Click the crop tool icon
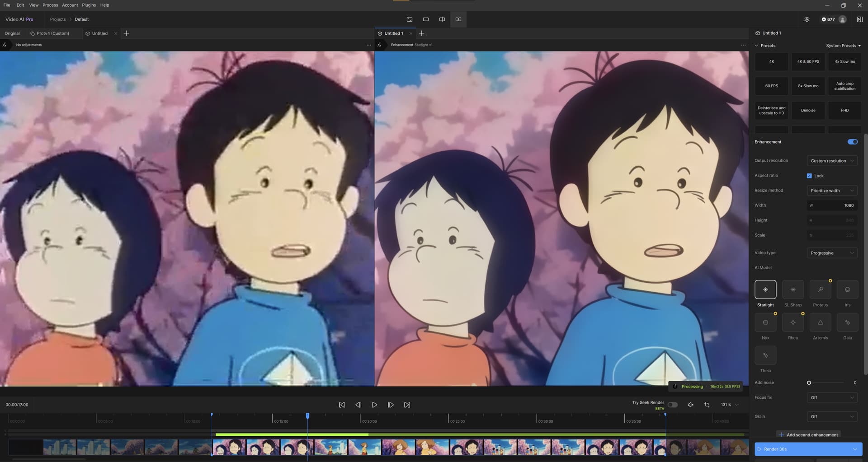 coord(707,405)
